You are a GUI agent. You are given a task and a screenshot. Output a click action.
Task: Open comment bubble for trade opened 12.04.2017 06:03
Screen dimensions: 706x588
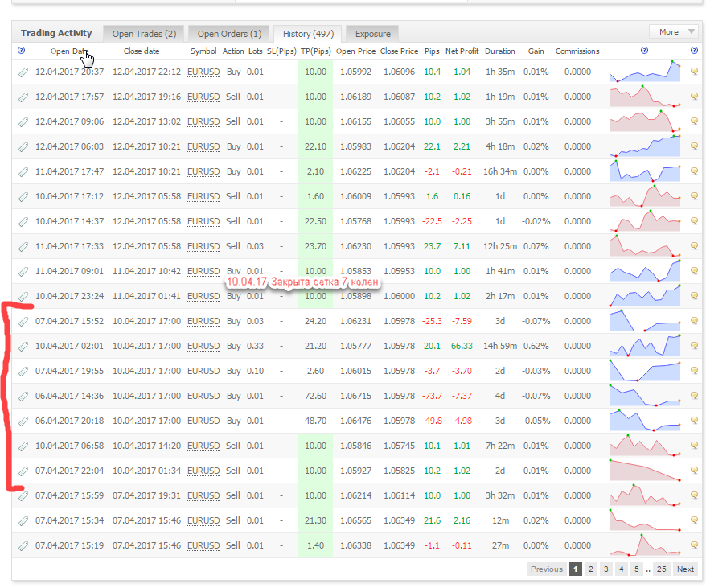(x=694, y=146)
